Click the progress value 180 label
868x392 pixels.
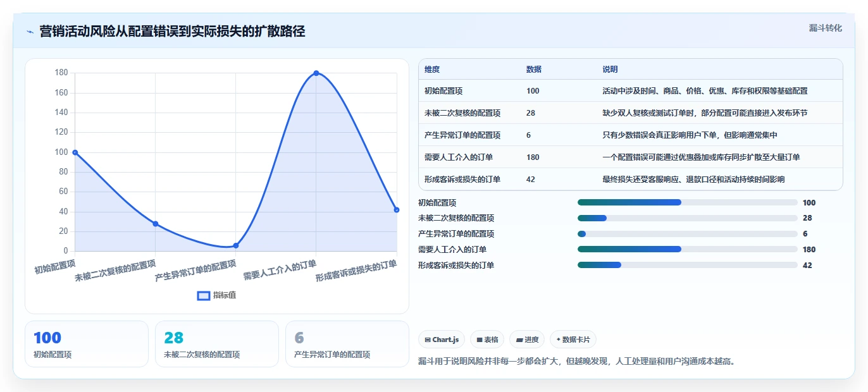point(809,250)
